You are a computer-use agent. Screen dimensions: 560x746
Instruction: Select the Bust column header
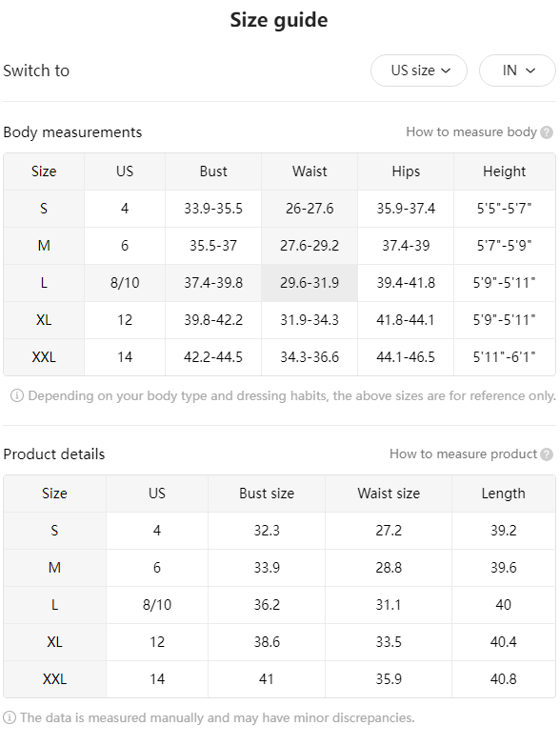pos(213,171)
